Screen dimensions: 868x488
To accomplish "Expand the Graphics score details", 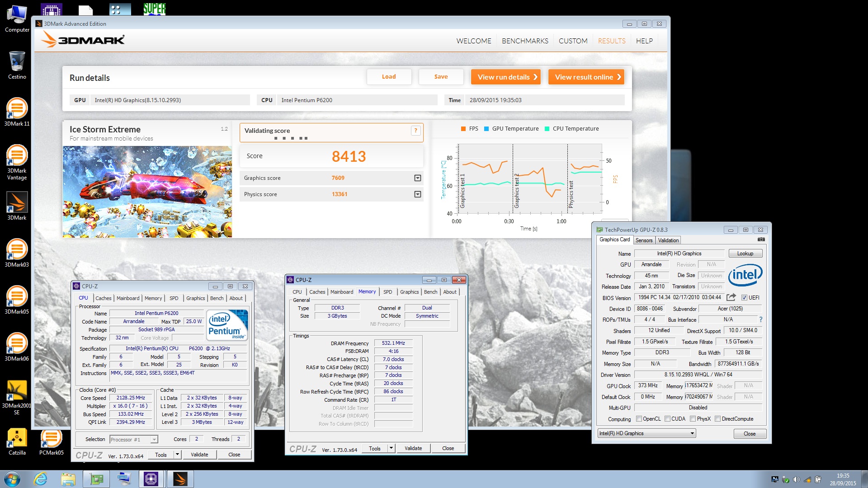I will (417, 178).
